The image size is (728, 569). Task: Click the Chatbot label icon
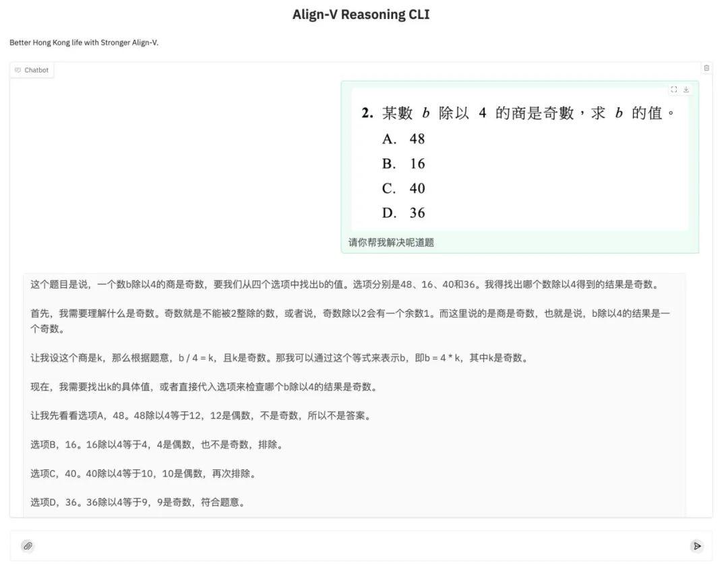(18, 70)
